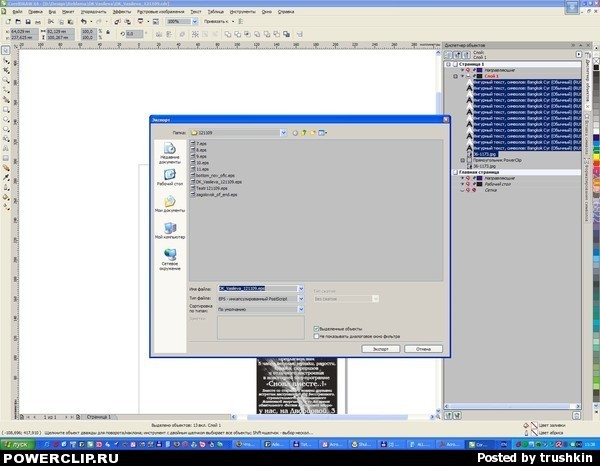The height and width of the screenshot is (466, 600).
Task: Open Desktop location in Export dialog
Action: 169,176
